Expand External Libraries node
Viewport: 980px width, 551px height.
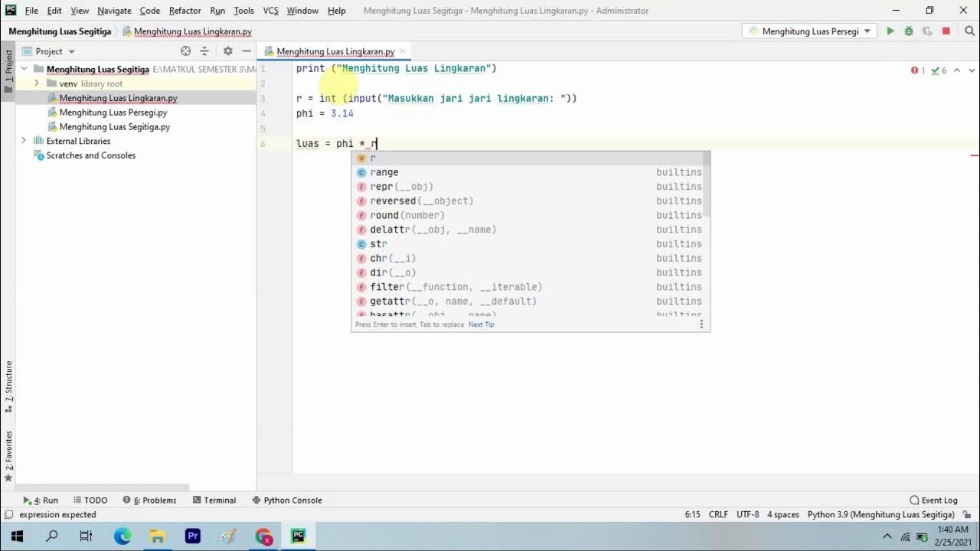[x=24, y=141]
